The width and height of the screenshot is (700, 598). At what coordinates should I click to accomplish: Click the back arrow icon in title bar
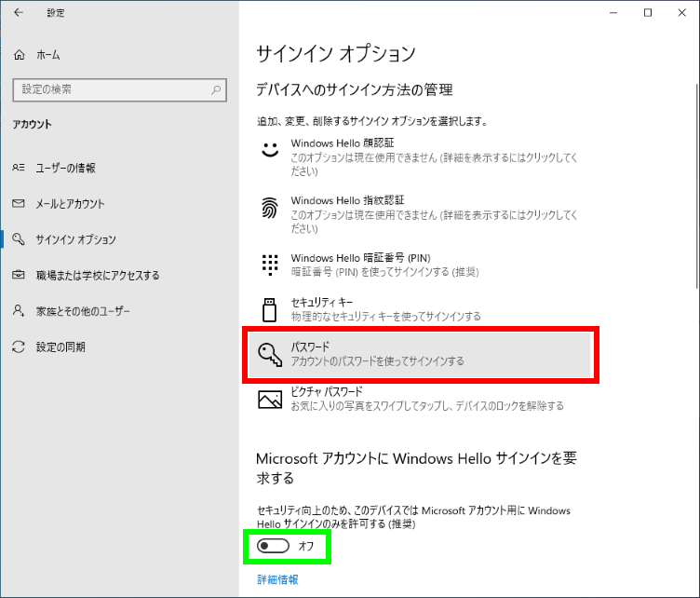pos(19,12)
